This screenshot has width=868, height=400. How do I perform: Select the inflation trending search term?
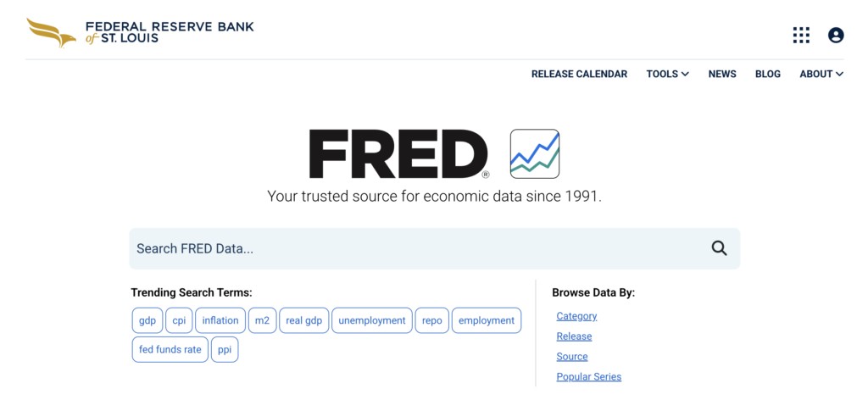[x=220, y=320]
